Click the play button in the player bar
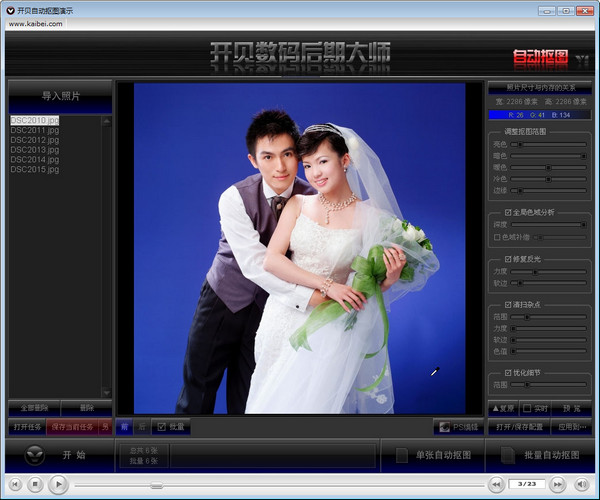The width and height of the screenshot is (600, 500). pyautogui.click(x=59, y=484)
